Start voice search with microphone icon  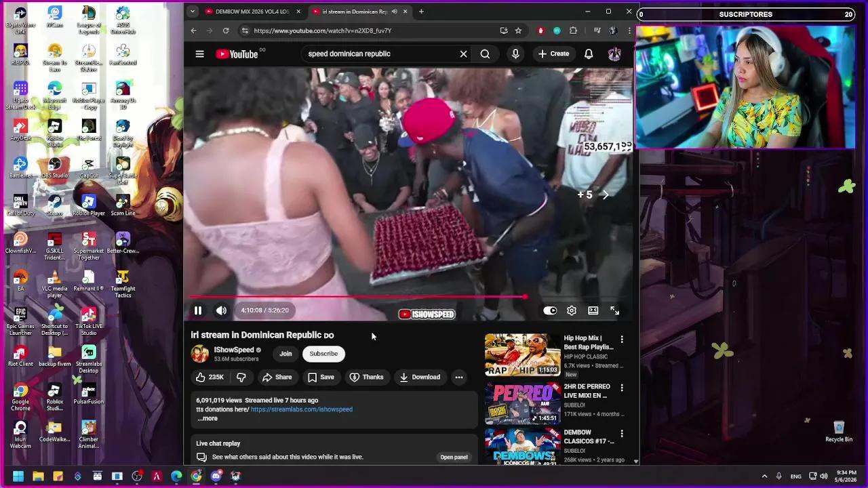(x=515, y=54)
